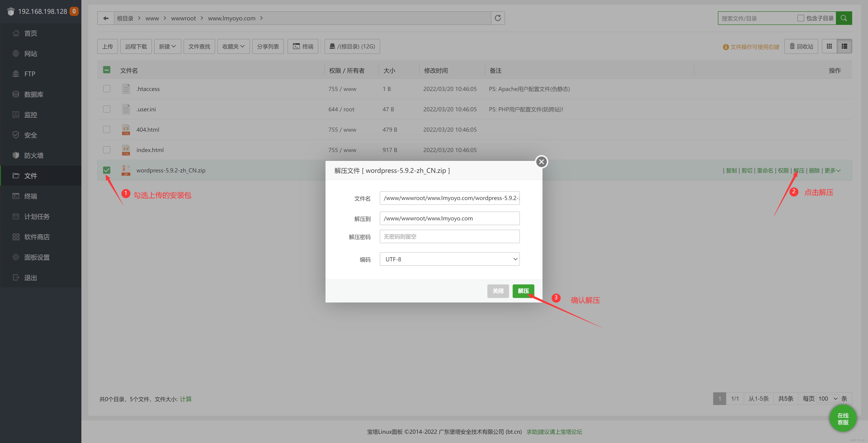Click the 文件名 path input field
This screenshot has height=443, width=868.
tap(450, 198)
